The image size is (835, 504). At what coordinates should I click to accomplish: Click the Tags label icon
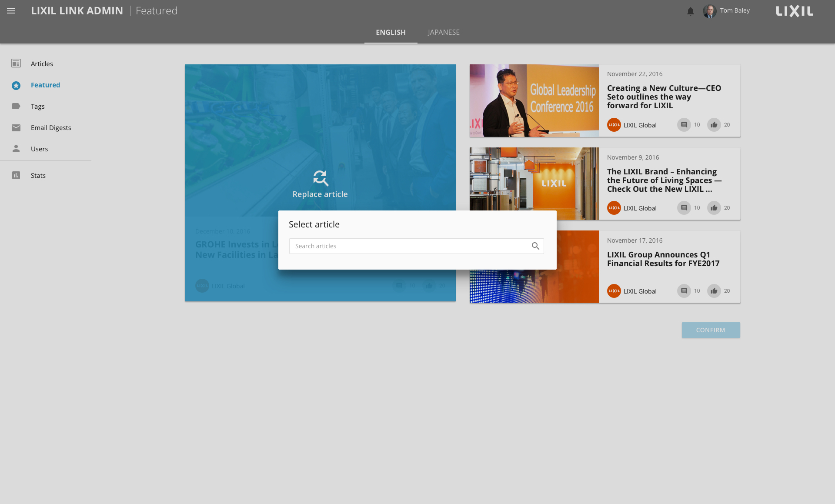16,106
